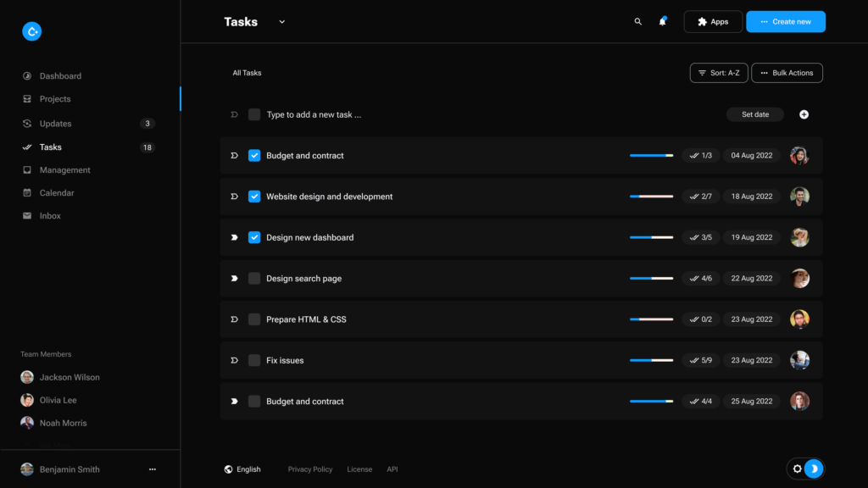868x488 pixels.
Task: Click the Create new button
Action: pyautogui.click(x=785, y=21)
